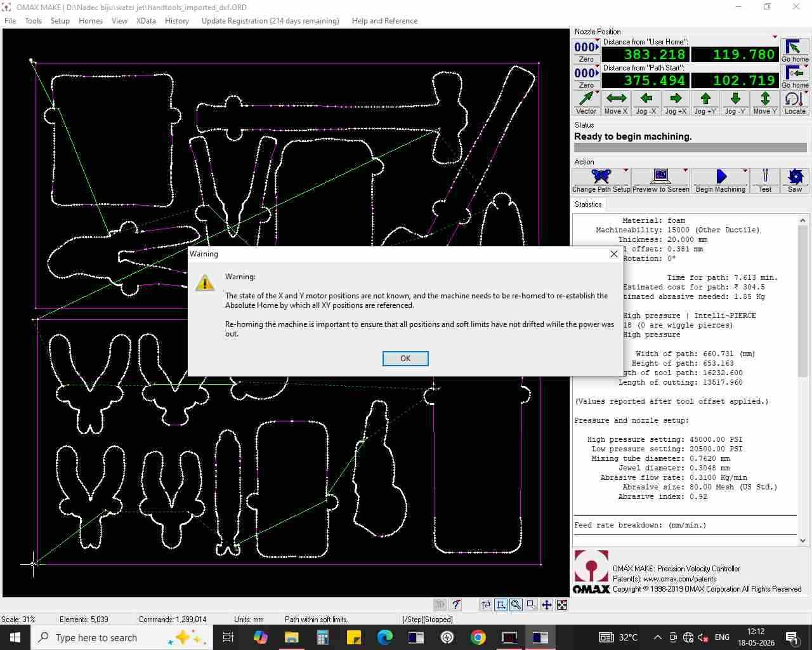Go home to User Home position
Screen dimensions: 812x650
[794, 51]
